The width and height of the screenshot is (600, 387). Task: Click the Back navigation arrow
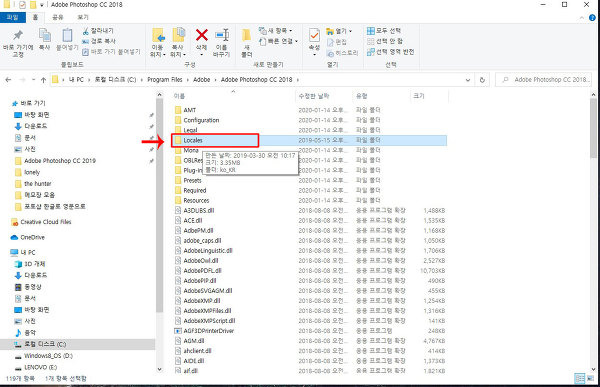click(8, 80)
